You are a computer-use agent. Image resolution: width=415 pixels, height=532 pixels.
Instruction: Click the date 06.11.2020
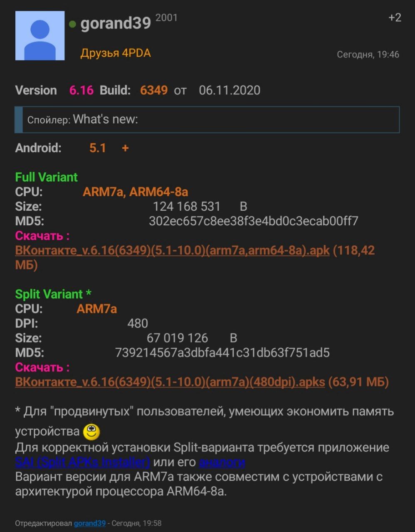[x=230, y=90]
